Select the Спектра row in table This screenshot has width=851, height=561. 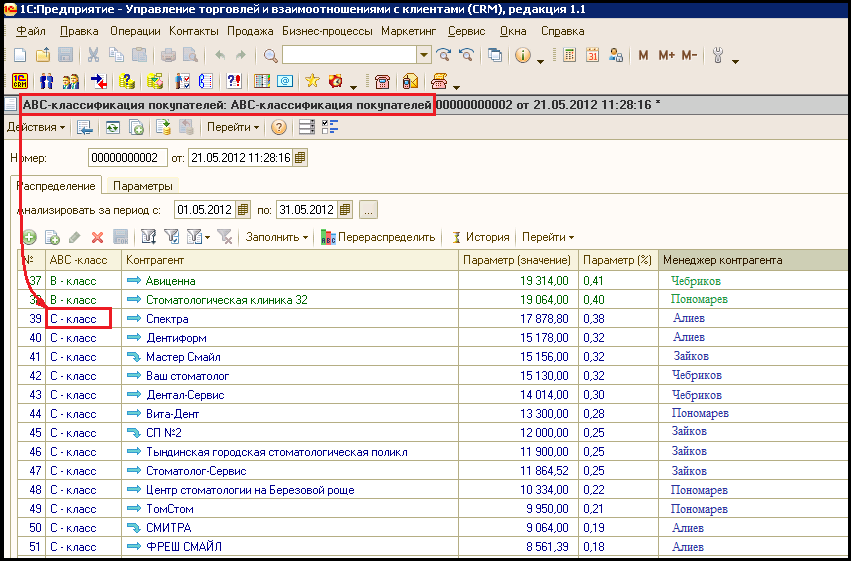click(x=434, y=318)
